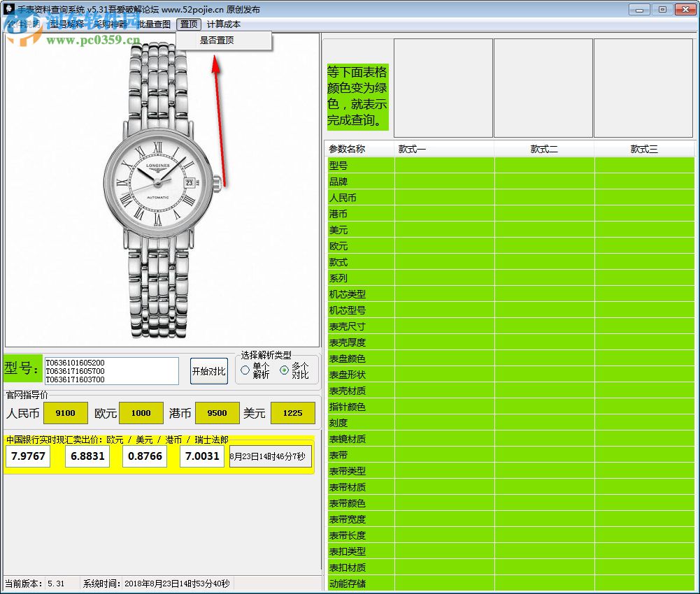Viewport: 700px width, 594px height.
Task: Select the 表壳材质 row
Action: [x=511, y=391]
